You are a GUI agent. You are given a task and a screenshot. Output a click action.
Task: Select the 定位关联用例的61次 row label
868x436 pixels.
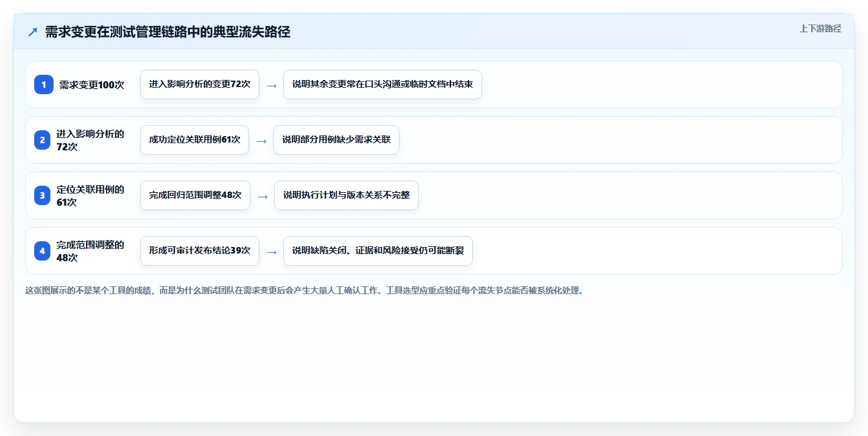coord(90,195)
